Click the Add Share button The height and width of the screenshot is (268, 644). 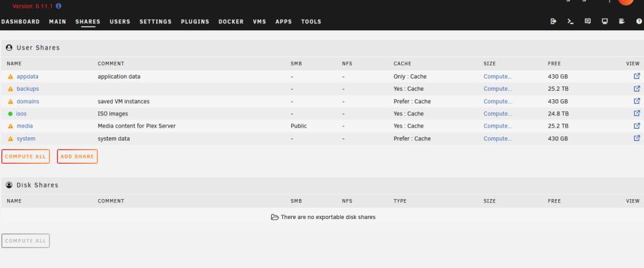[x=77, y=157]
